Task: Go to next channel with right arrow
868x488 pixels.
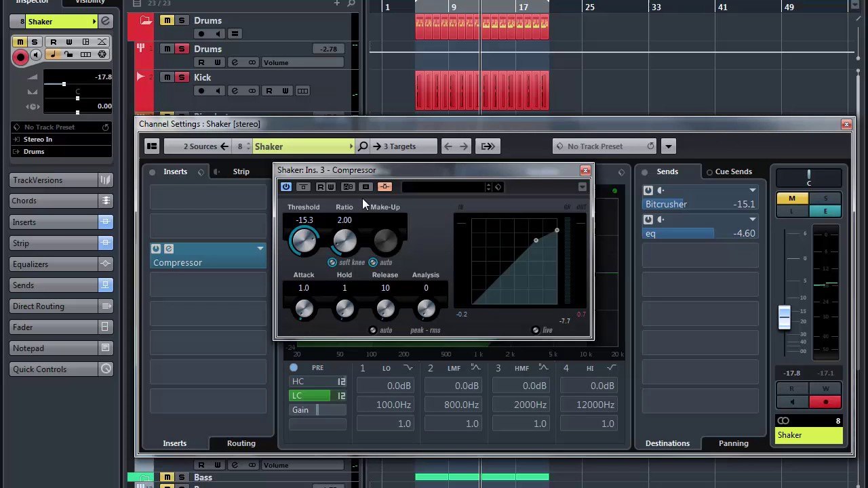Action: click(464, 146)
